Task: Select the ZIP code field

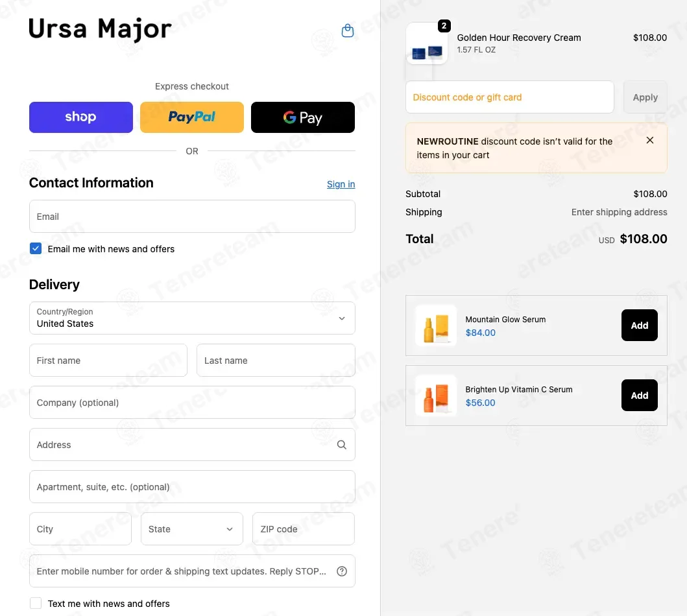Action: click(303, 529)
